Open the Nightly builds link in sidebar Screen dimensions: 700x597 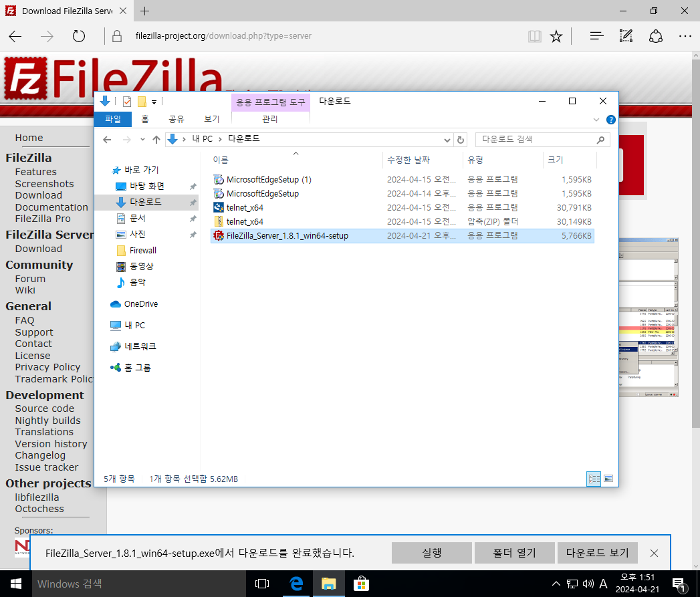[x=47, y=421]
